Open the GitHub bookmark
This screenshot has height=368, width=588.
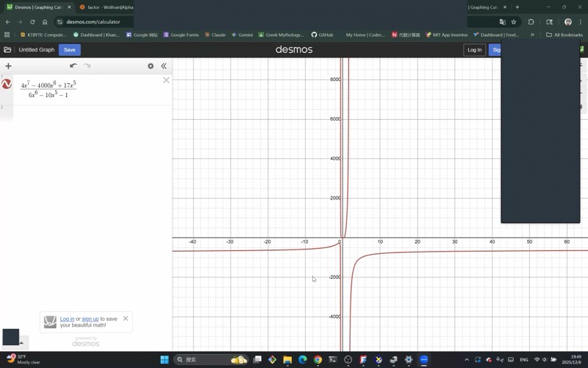(321, 35)
